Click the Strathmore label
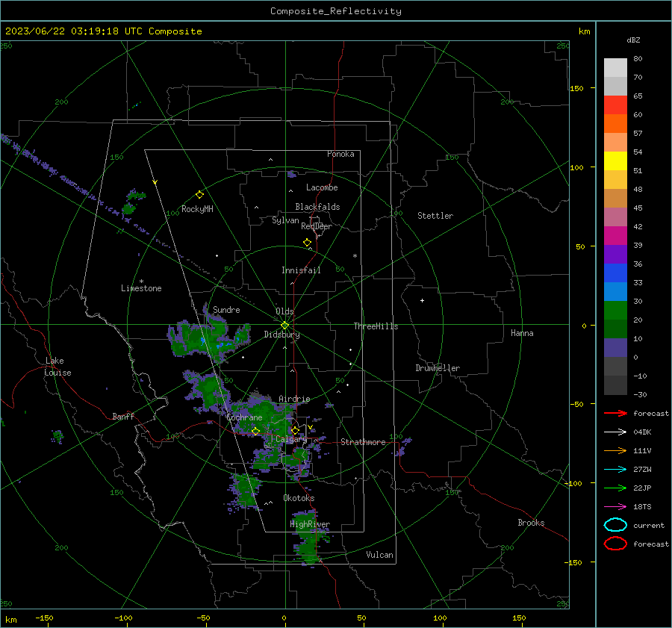This screenshot has height=628, width=672. point(363,442)
